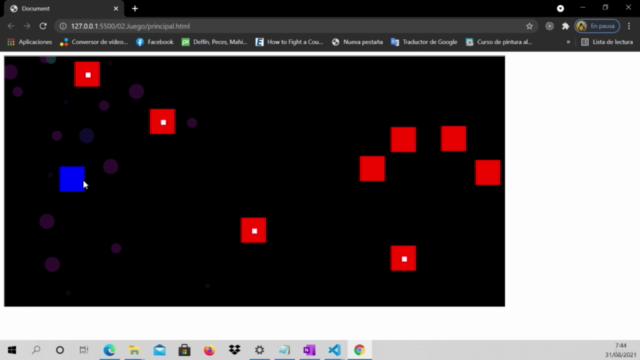
Task: Click the red square with dot near top-left
Action: (x=87, y=74)
